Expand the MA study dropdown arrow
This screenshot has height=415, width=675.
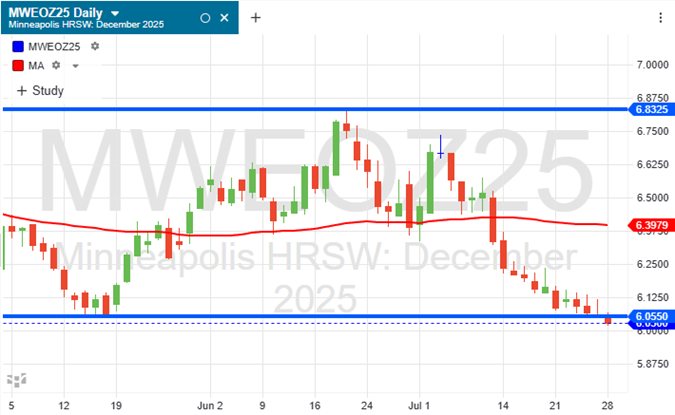75,66
